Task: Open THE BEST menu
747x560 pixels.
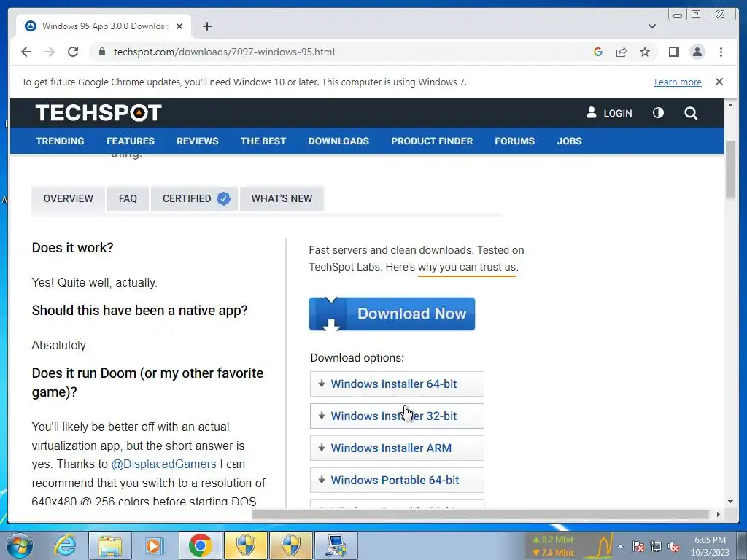Action: click(x=263, y=141)
